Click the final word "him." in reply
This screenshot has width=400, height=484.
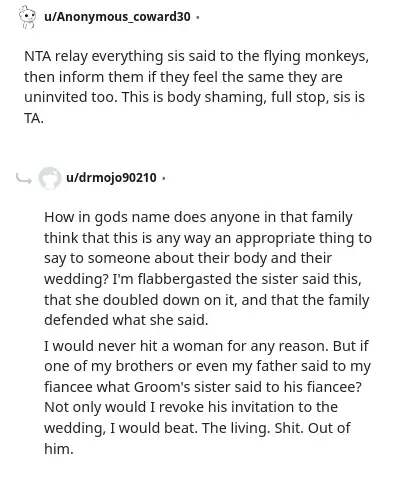pyautogui.click(x=59, y=449)
